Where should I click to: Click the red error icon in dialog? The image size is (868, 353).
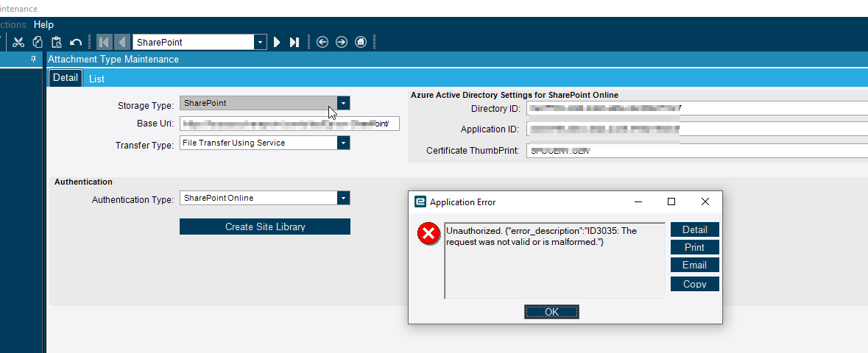[x=428, y=235]
